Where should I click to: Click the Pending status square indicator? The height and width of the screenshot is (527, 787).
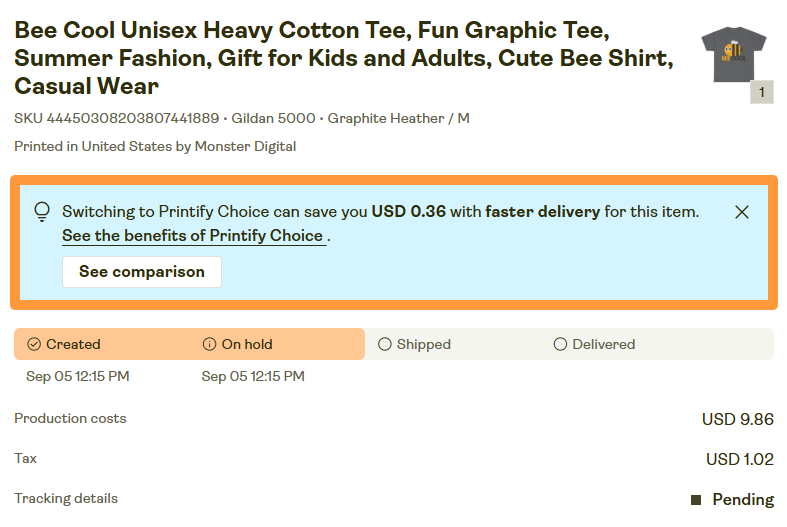click(x=696, y=499)
